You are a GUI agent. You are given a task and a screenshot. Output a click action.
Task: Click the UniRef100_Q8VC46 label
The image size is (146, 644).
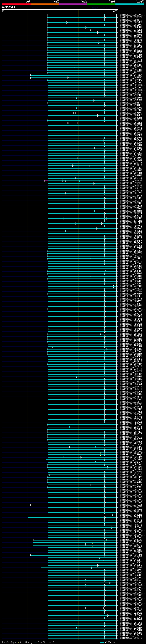pyautogui.click(x=131, y=580)
